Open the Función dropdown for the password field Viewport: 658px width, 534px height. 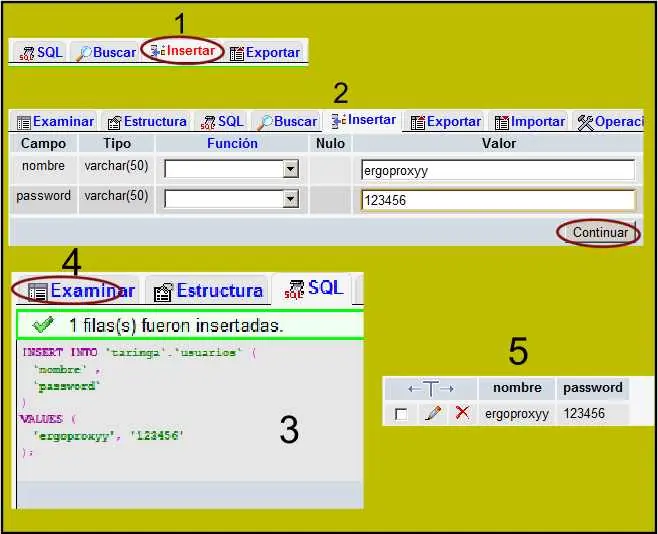tap(232, 199)
